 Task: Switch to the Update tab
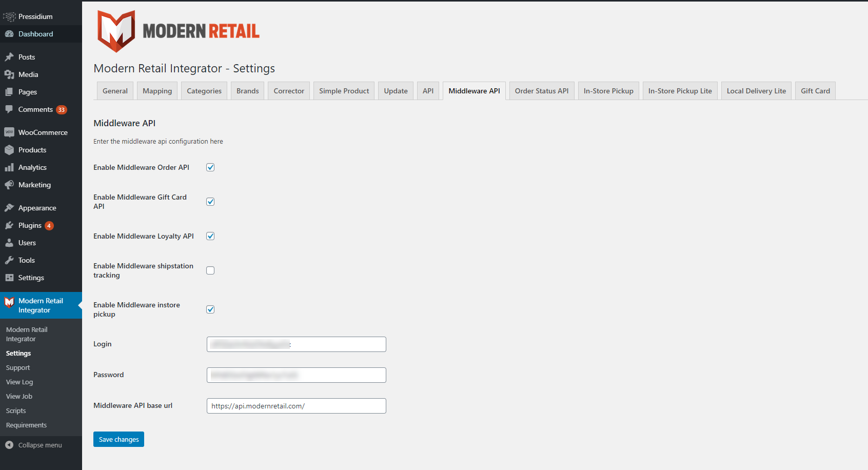tap(396, 91)
